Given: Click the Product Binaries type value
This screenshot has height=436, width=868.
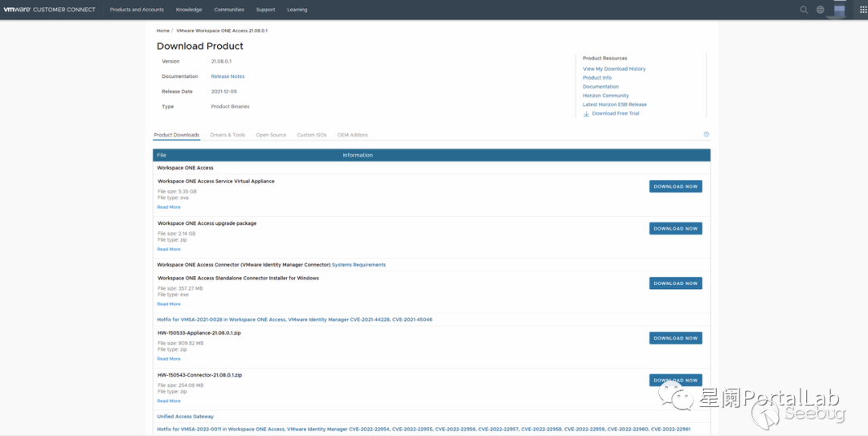Looking at the screenshot, I should coord(231,107).
